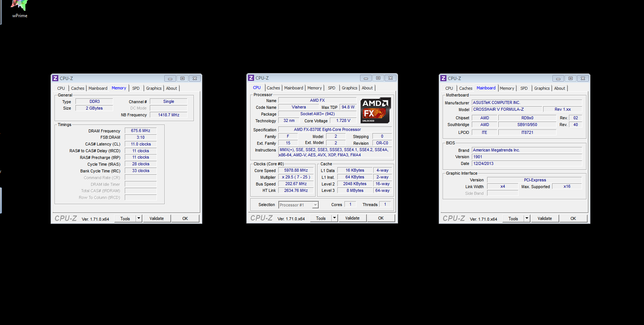Go to CPU tab in the right Mainboard window
Viewport: 644px width, 325px height.
pos(449,88)
